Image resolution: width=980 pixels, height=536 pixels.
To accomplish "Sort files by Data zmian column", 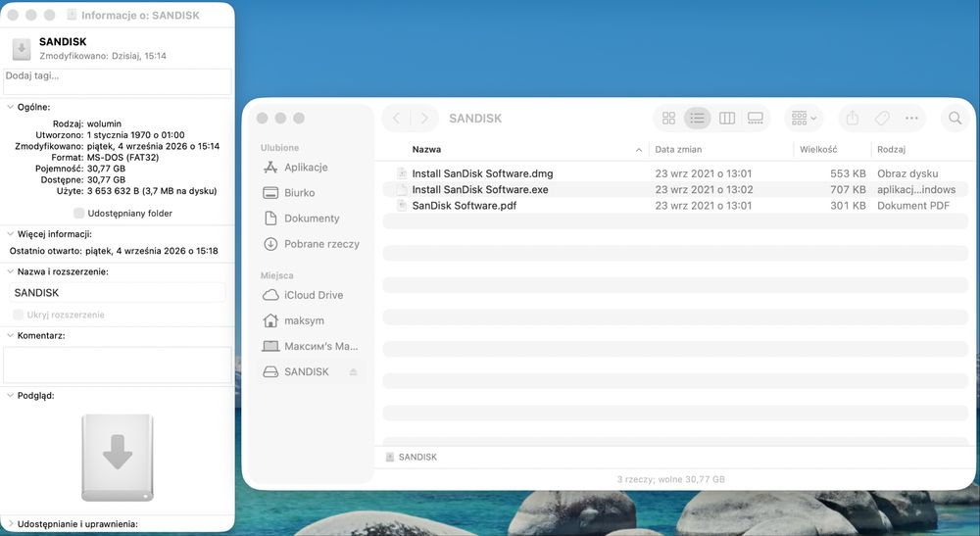I will tap(678, 149).
